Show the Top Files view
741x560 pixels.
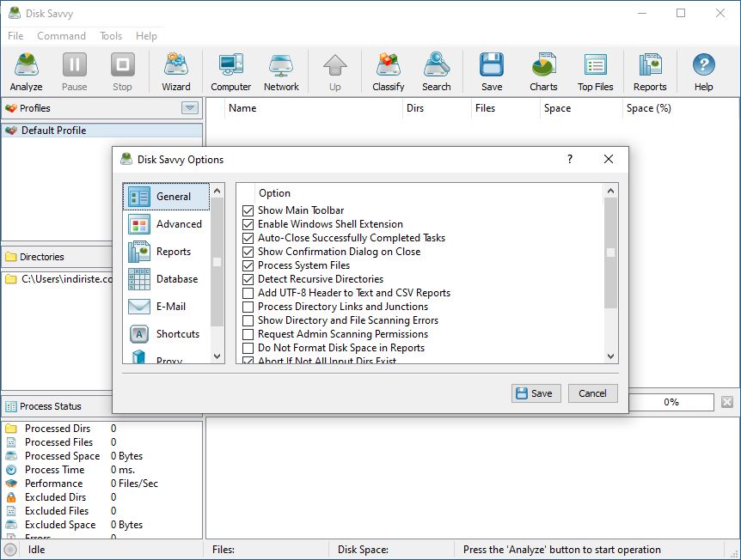(595, 72)
